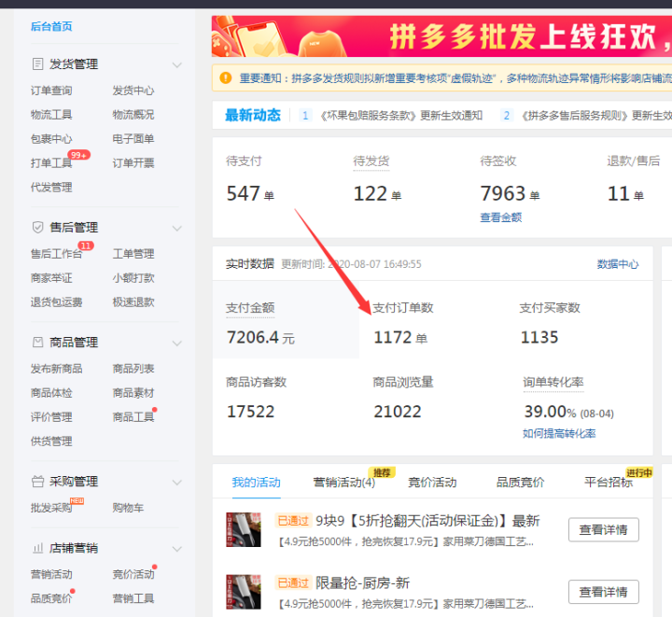Collapse the 店铺营销 section chevron

click(177, 549)
